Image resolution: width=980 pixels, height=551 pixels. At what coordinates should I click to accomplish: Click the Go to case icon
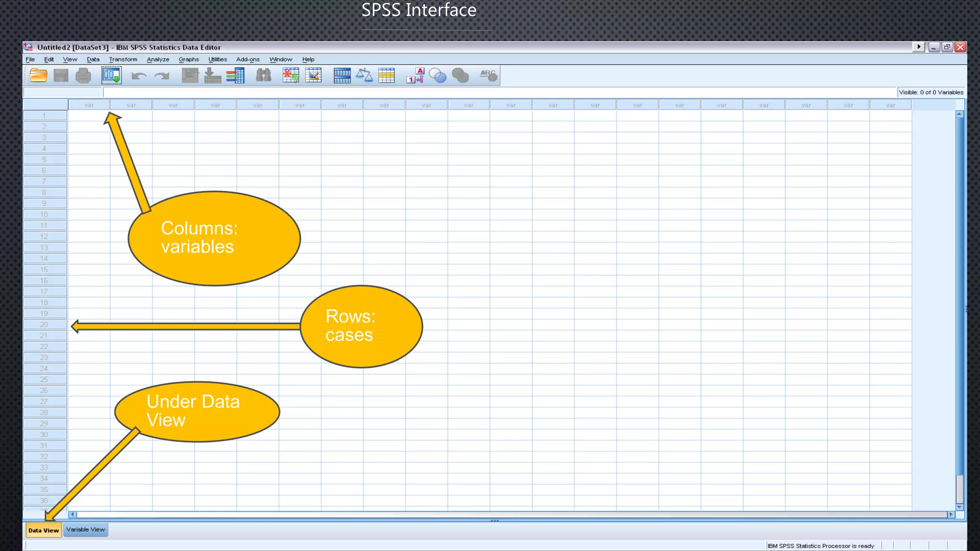190,76
